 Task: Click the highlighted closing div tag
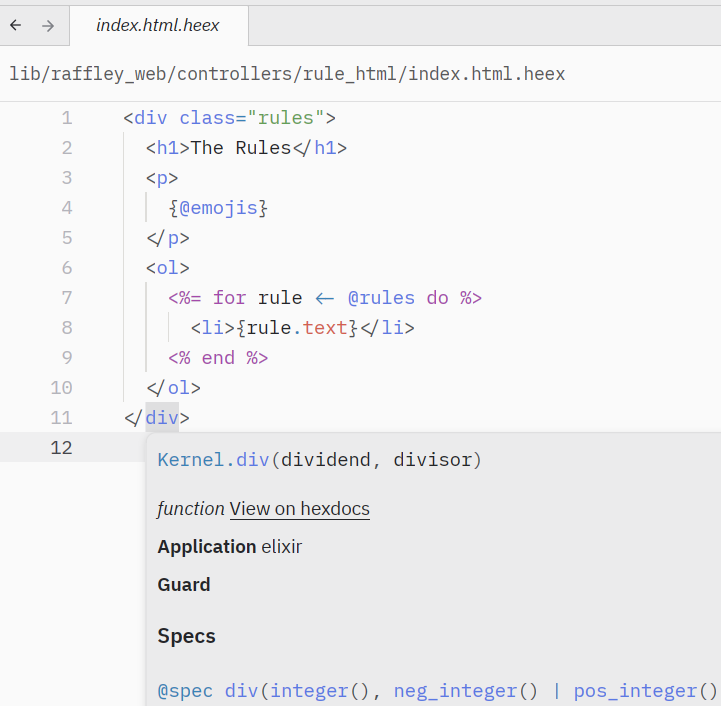[x=161, y=418]
